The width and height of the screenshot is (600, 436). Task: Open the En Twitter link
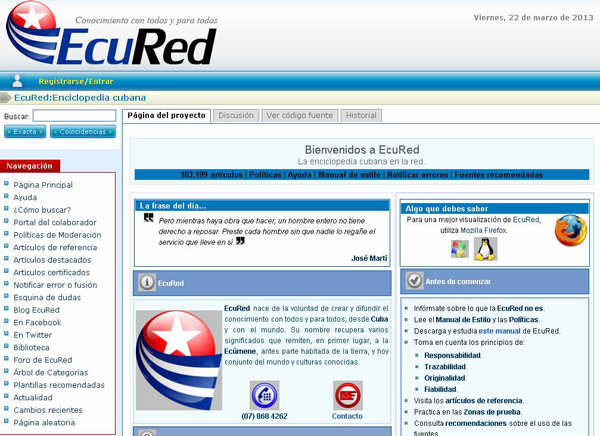(x=33, y=335)
